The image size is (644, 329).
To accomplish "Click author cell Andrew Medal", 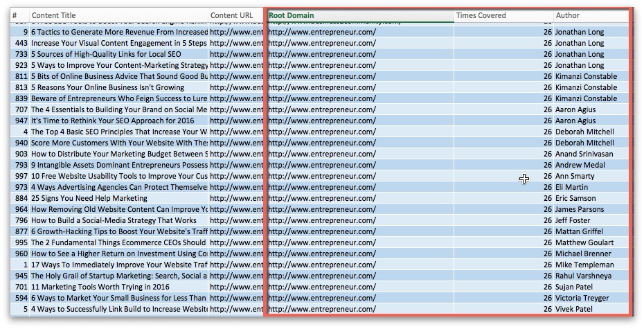I will coord(591,165).
